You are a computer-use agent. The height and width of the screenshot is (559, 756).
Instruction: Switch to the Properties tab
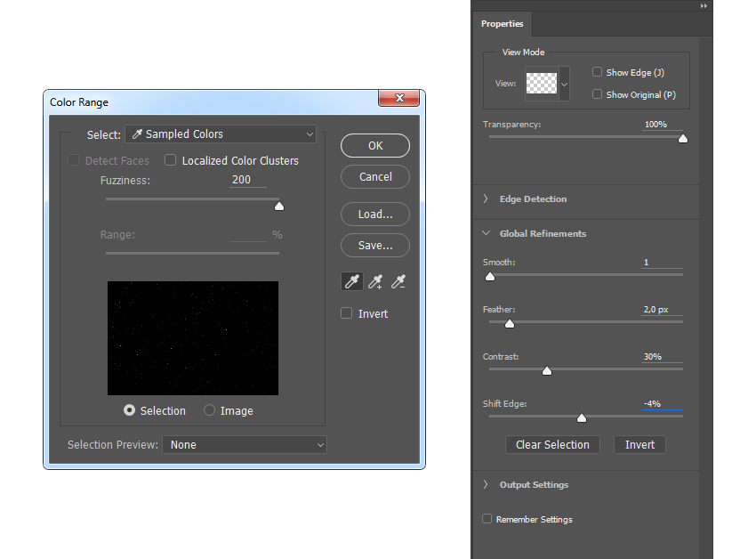(503, 24)
